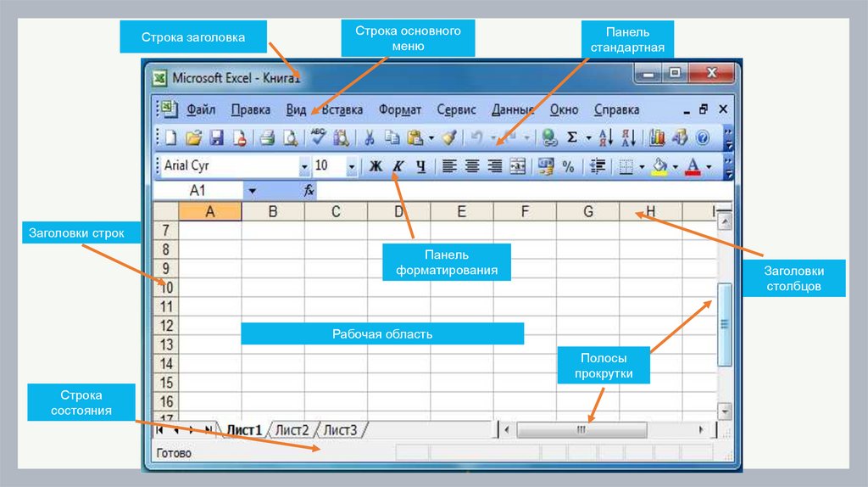Toggle underline with the Ч button
Viewport: 868px width, 487px height.
tap(420, 166)
